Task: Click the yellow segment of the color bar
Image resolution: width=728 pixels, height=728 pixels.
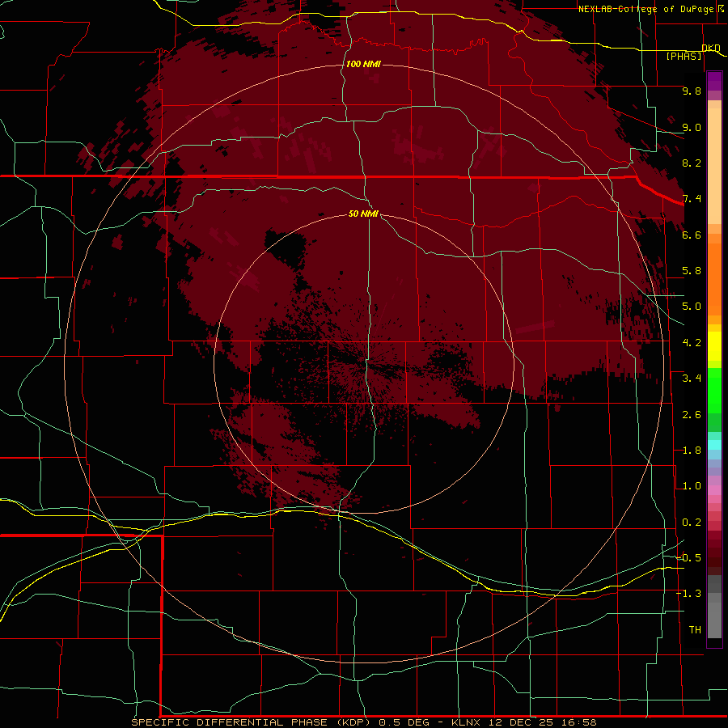Action: coord(714,346)
